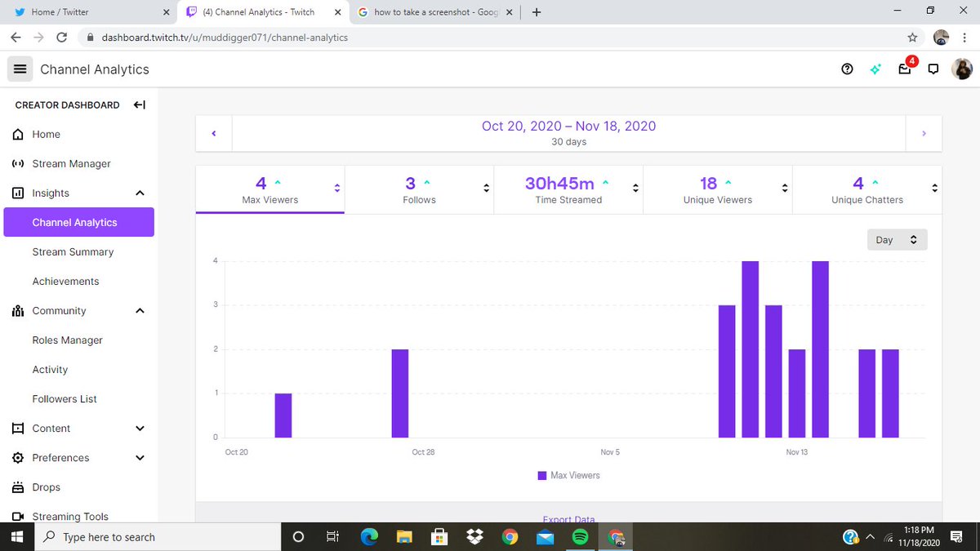
Task: Open the Help question mark icon
Action: [x=847, y=69]
